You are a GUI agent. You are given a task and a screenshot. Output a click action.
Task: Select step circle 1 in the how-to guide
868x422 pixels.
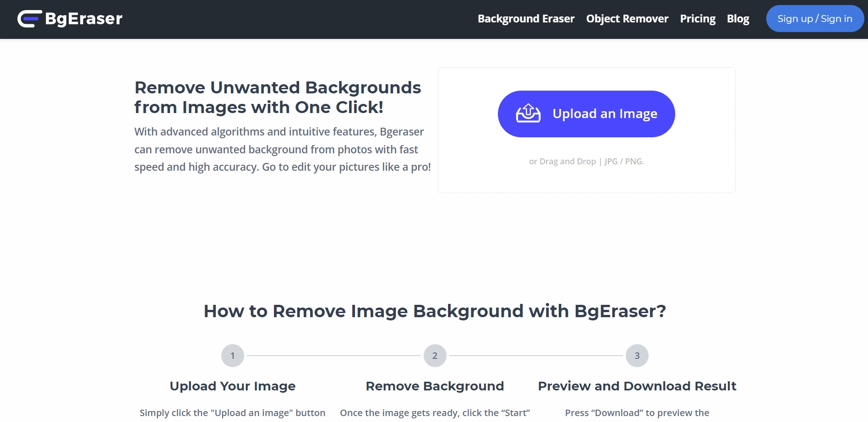point(233,355)
